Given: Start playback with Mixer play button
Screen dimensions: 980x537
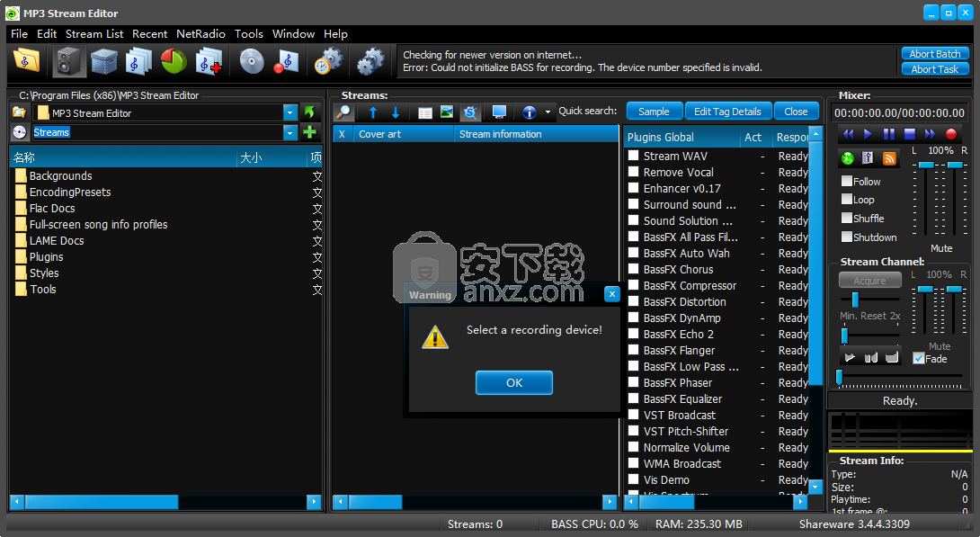Looking at the screenshot, I should (869, 134).
